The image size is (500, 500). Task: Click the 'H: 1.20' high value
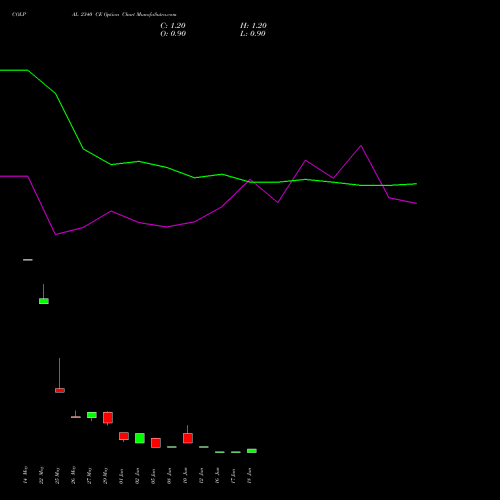(253, 26)
